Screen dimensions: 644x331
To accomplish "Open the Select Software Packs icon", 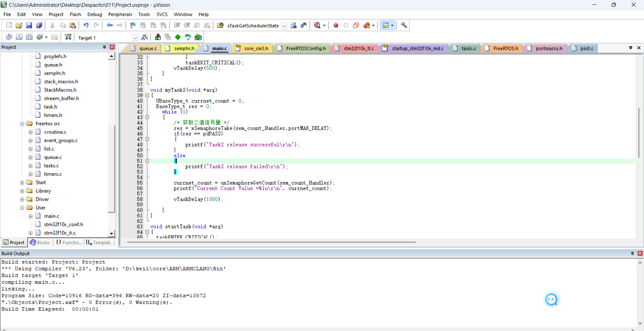I will pyautogui.click(x=188, y=37).
